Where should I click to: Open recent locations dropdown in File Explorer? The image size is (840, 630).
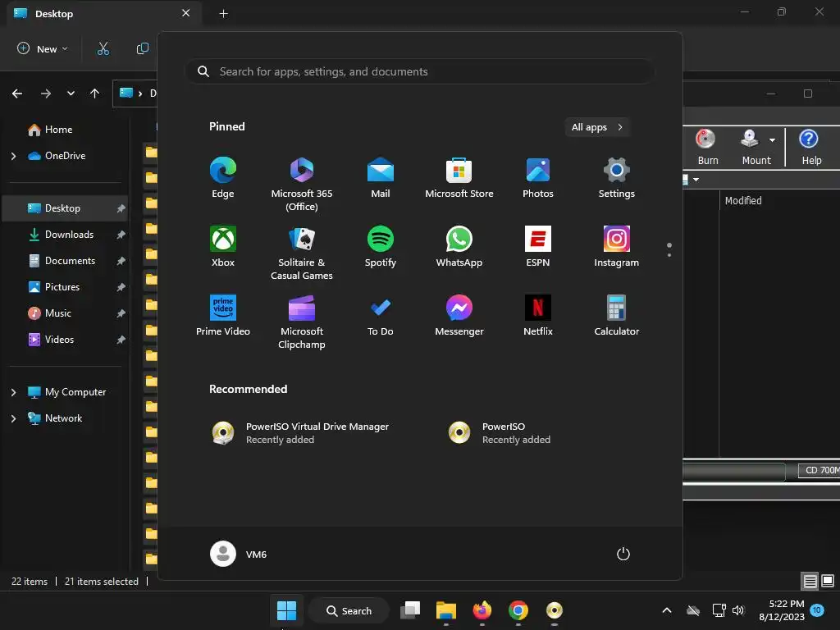[71, 94]
